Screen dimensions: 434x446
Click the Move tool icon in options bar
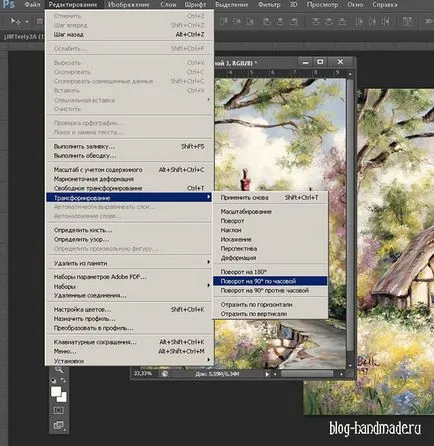click(x=15, y=21)
